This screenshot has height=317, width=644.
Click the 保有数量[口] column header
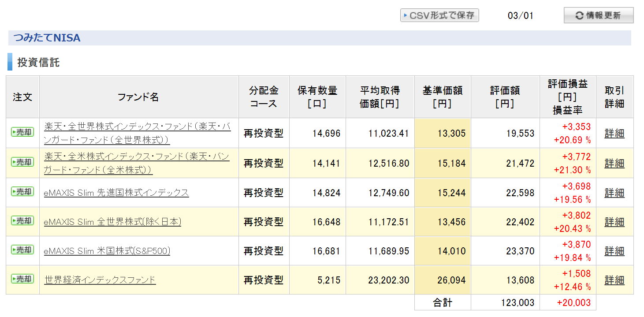[317, 97]
